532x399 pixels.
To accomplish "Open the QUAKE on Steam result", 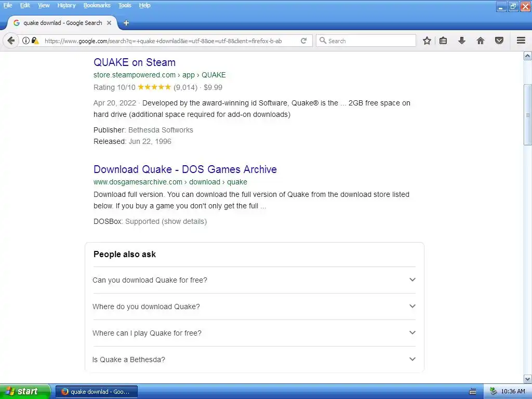I will (x=135, y=62).
